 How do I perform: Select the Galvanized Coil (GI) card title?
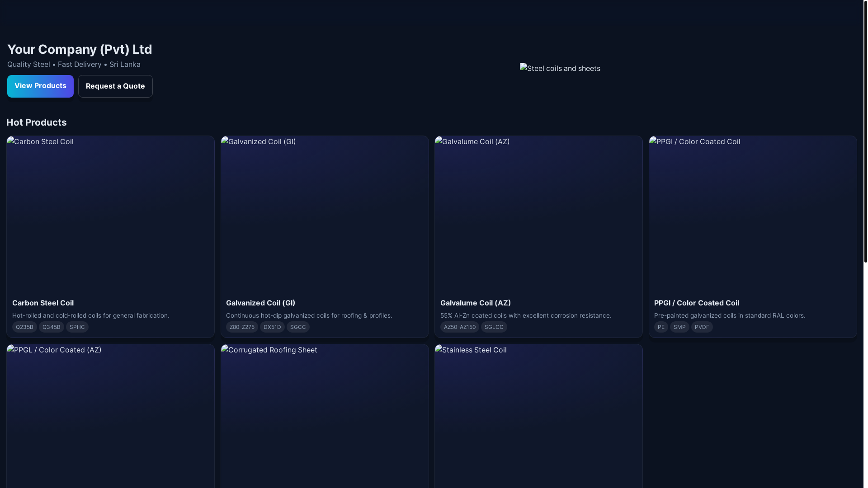(x=260, y=303)
